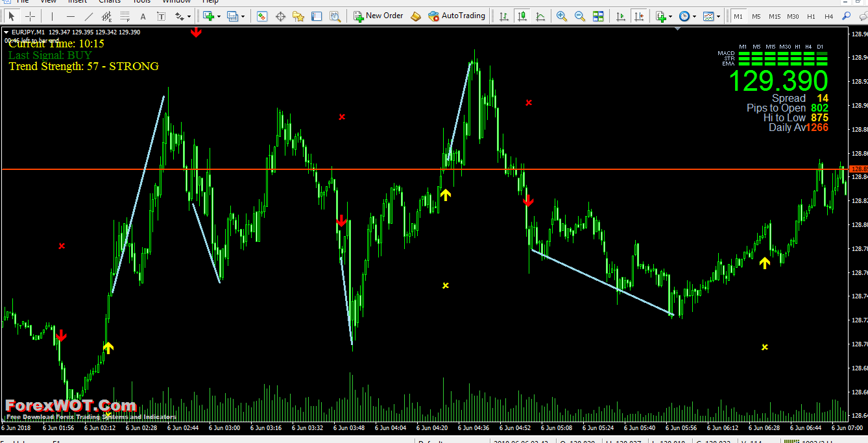Insert text with the A tool
868x443 pixels.
pyautogui.click(x=143, y=16)
